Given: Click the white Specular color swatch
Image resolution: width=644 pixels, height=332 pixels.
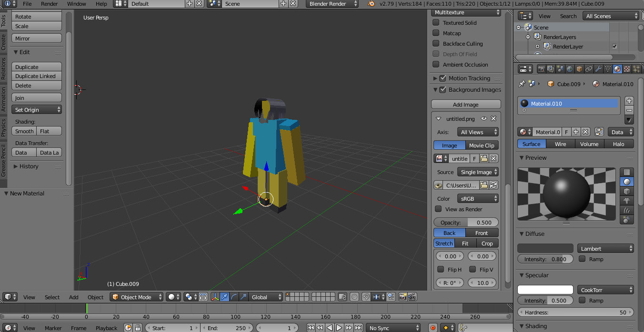Looking at the screenshot, I should tap(545, 290).
